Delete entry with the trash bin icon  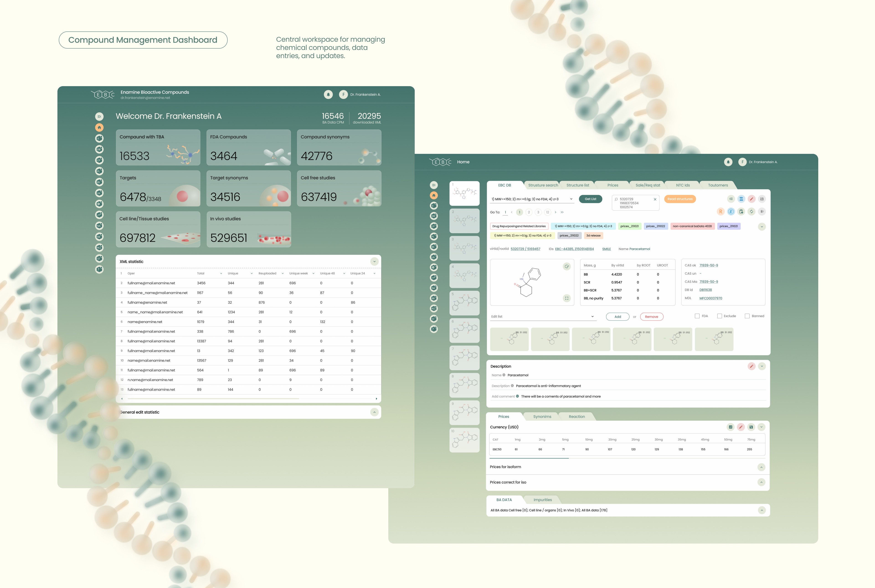pos(762,211)
